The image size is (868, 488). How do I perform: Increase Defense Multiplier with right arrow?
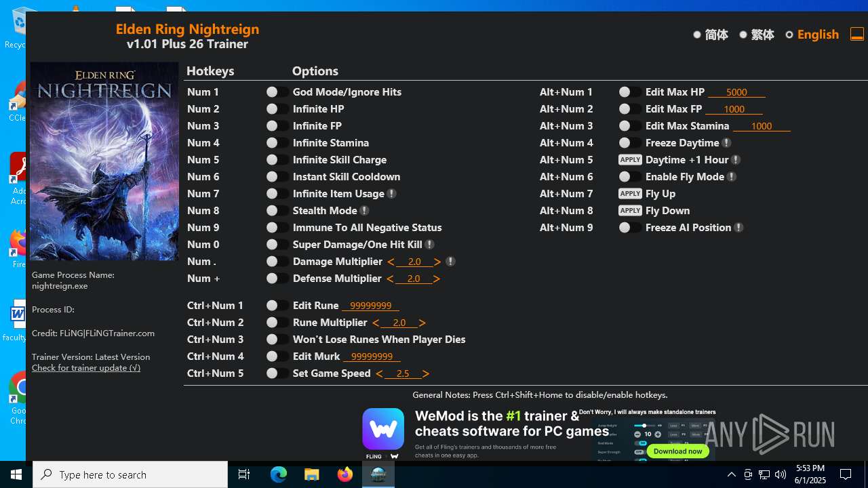437,279
